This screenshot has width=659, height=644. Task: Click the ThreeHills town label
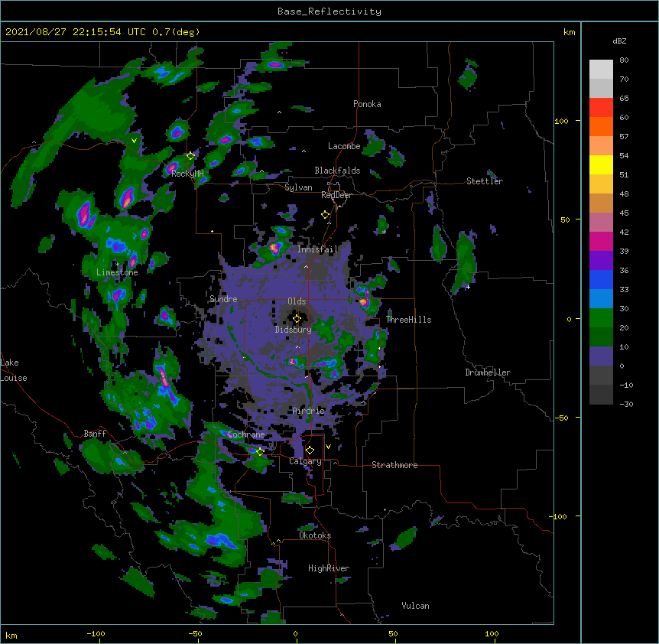coord(408,320)
